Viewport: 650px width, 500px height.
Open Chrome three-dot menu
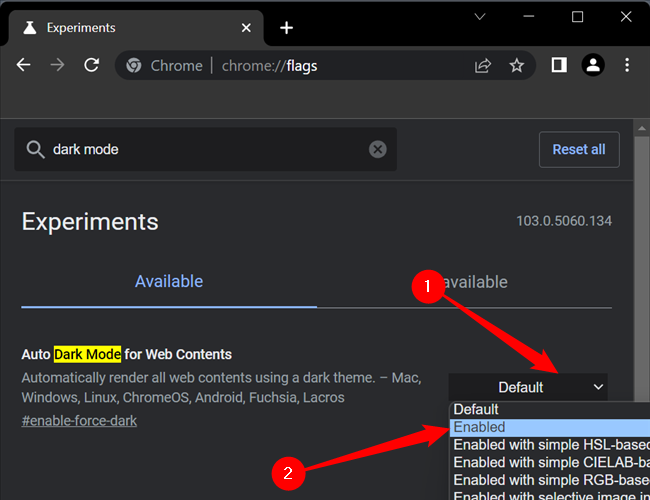(627, 65)
